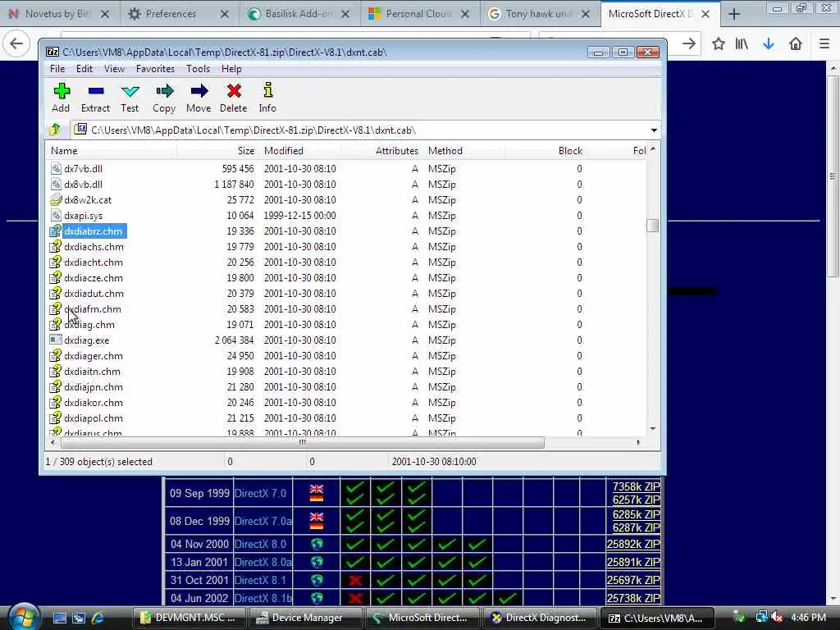Screen dimensions: 840x630
Task: Switch to Device Manager taskbar button
Action: point(306,618)
